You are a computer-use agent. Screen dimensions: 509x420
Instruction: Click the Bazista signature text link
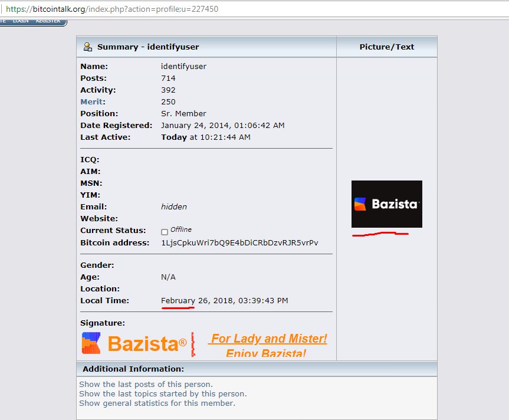tap(147, 344)
